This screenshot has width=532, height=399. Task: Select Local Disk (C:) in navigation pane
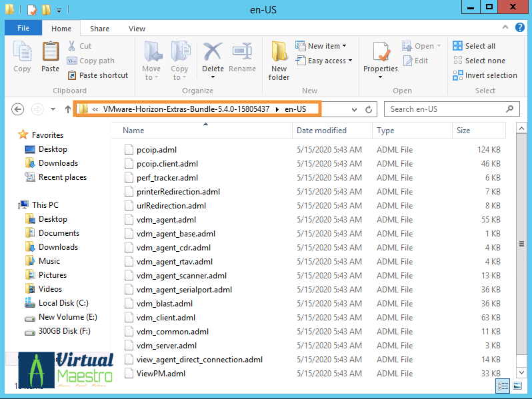pos(63,303)
